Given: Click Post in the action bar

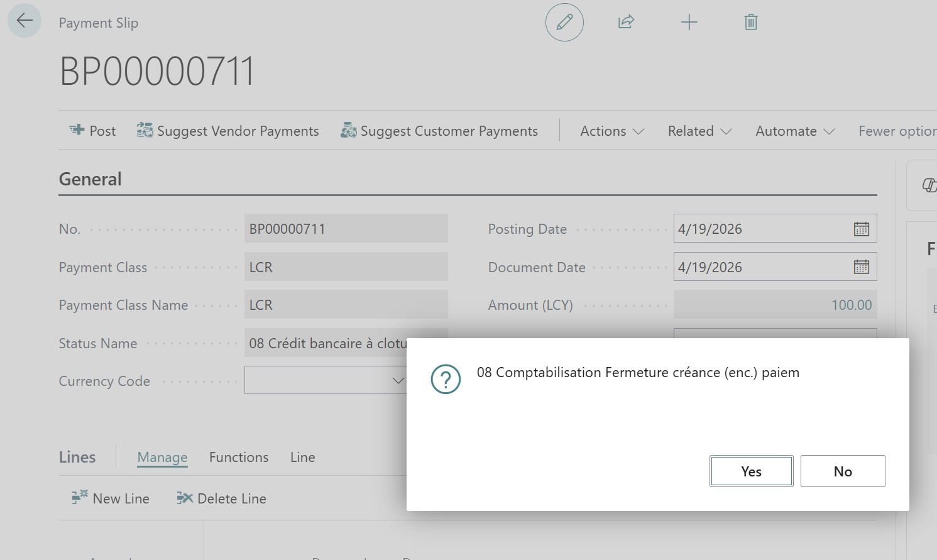Looking at the screenshot, I should (x=93, y=131).
